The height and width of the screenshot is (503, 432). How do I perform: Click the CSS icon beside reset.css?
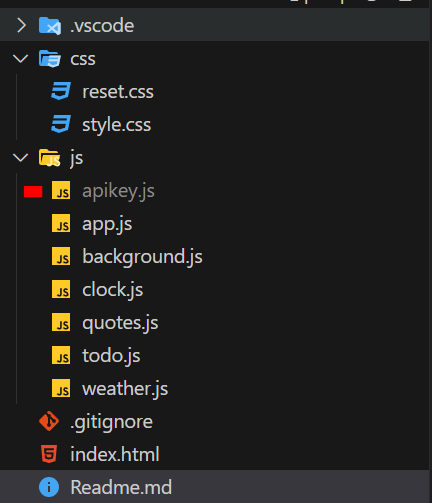[x=61, y=91]
